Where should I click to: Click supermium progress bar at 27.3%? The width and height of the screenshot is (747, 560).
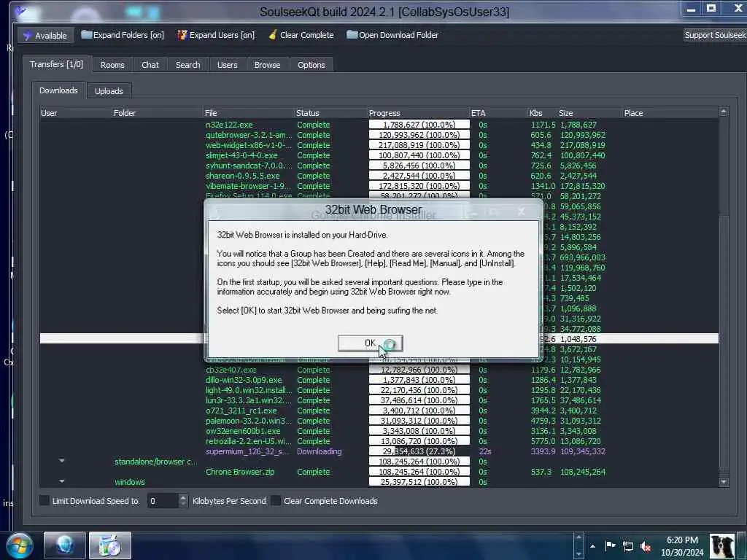click(419, 451)
